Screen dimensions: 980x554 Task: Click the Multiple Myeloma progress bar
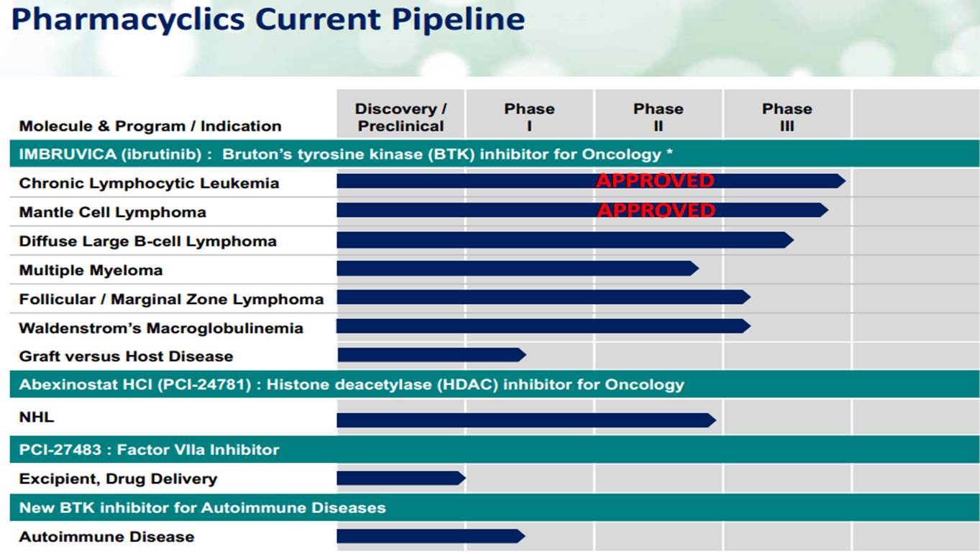tap(516, 269)
